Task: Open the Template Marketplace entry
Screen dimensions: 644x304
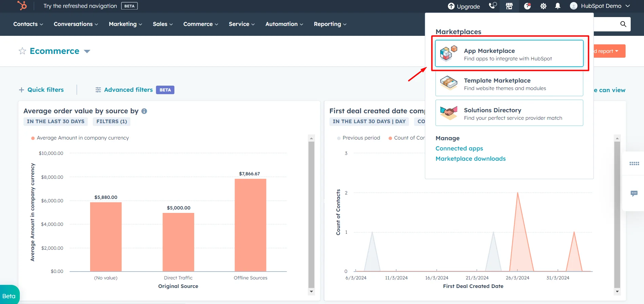Action: tap(509, 83)
